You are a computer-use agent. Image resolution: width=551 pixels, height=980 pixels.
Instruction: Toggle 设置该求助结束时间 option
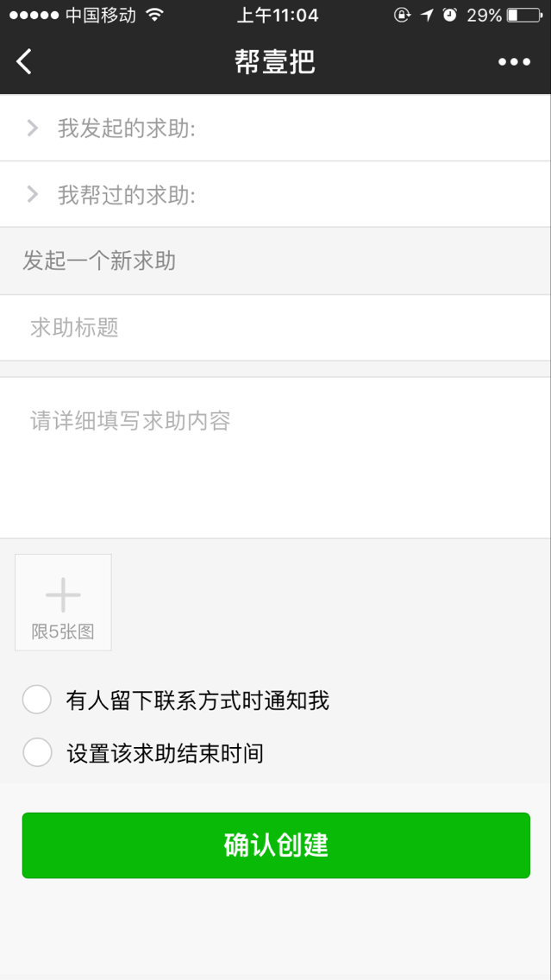click(x=37, y=753)
